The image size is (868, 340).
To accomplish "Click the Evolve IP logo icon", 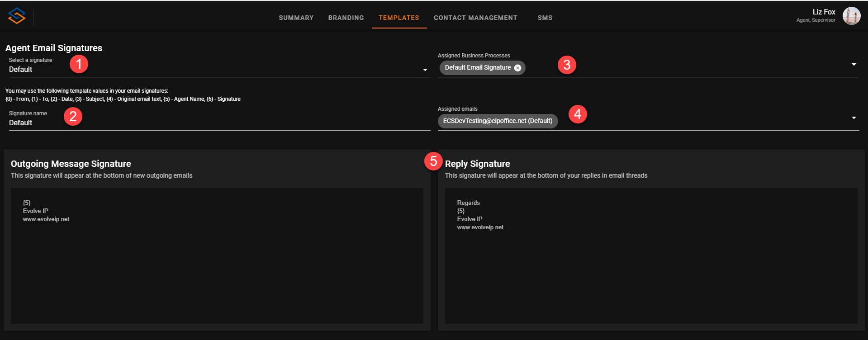I will pos(17,16).
